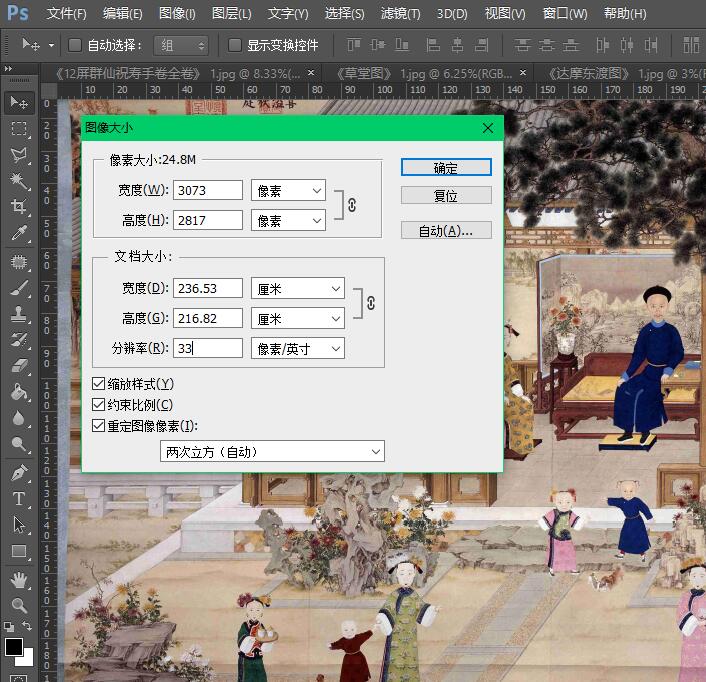Click document width field 236.53
The image size is (706, 682).
point(208,289)
